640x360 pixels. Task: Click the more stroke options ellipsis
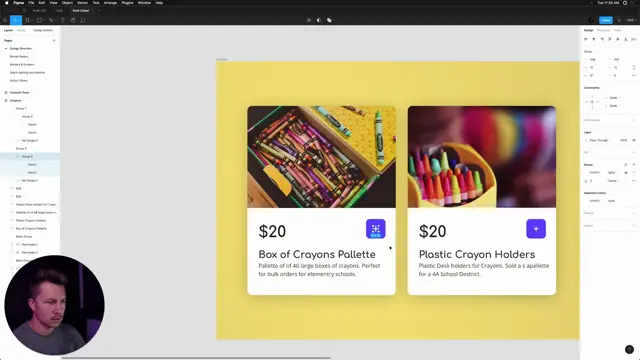pos(634,181)
